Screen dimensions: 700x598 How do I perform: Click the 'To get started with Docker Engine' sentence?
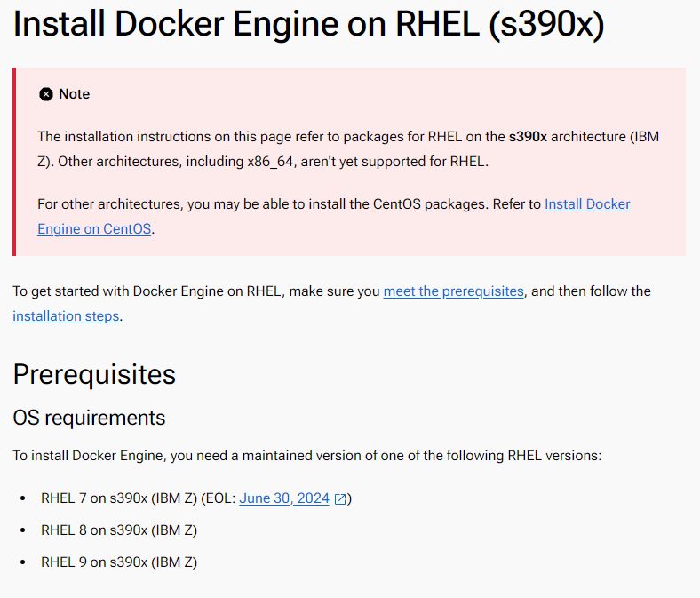pos(331,304)
